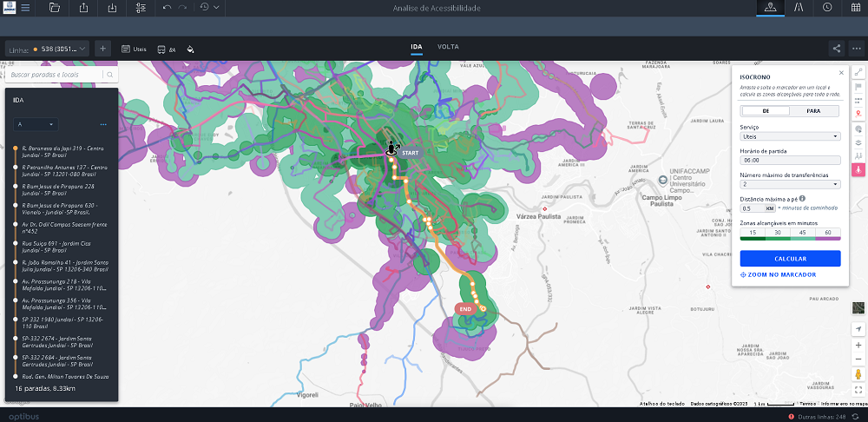Click the purple 60 minute zone swatch
Viewport: 868px width, 422px height.
click(x=827, y=239)
